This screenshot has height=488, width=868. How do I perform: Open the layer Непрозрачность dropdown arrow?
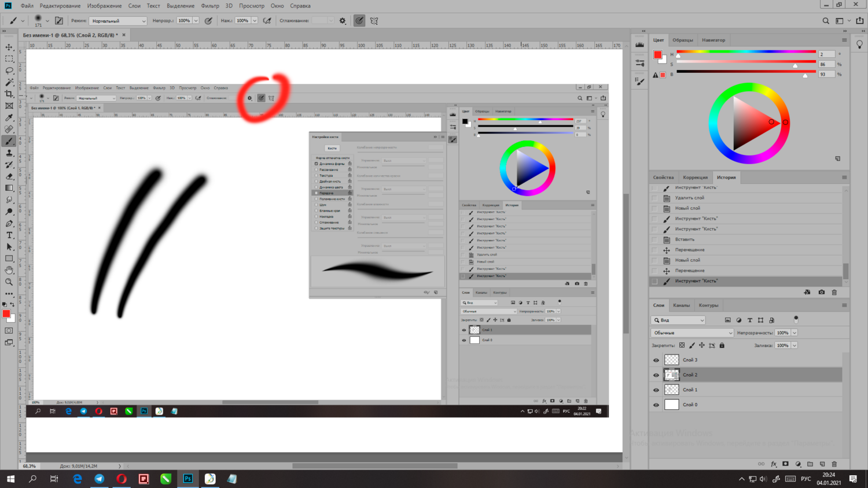[x=795, y=333]
